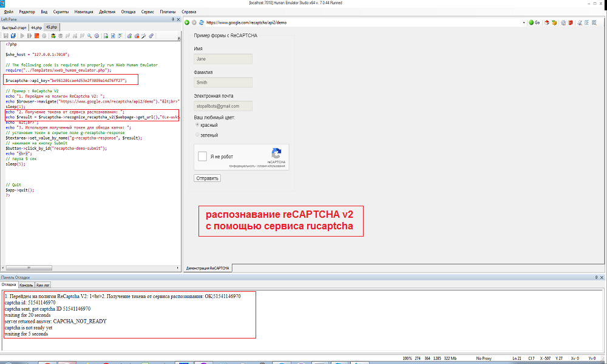
Task: Pin the Left Pane panel
Action: click(173, 19)
